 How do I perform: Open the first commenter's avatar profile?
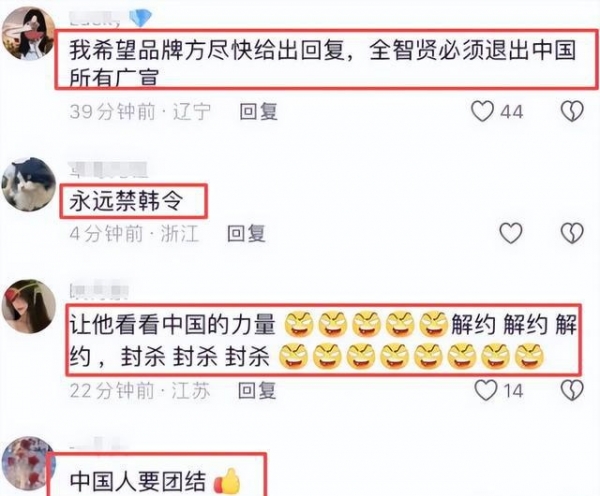[29, 33]
